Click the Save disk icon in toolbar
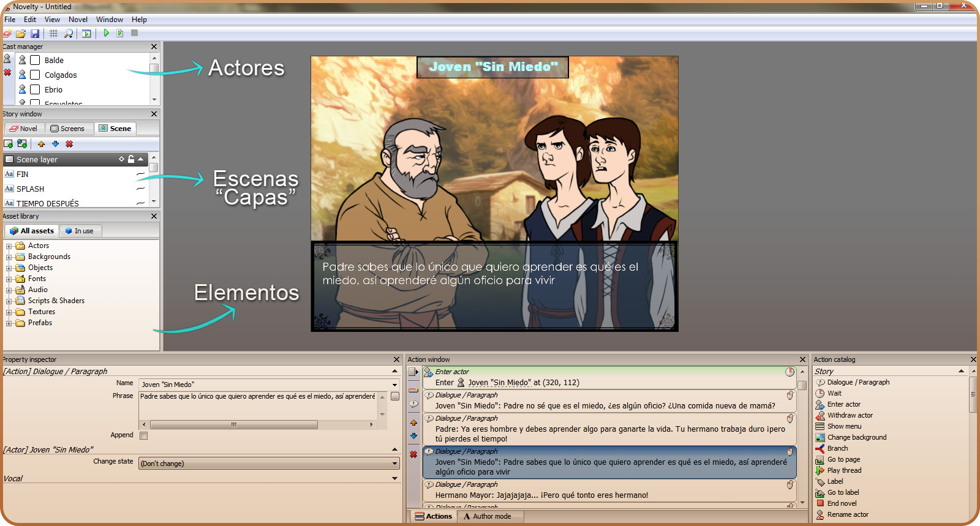The image size is (980, 526). pyautogui.click(x=35, y=33)
